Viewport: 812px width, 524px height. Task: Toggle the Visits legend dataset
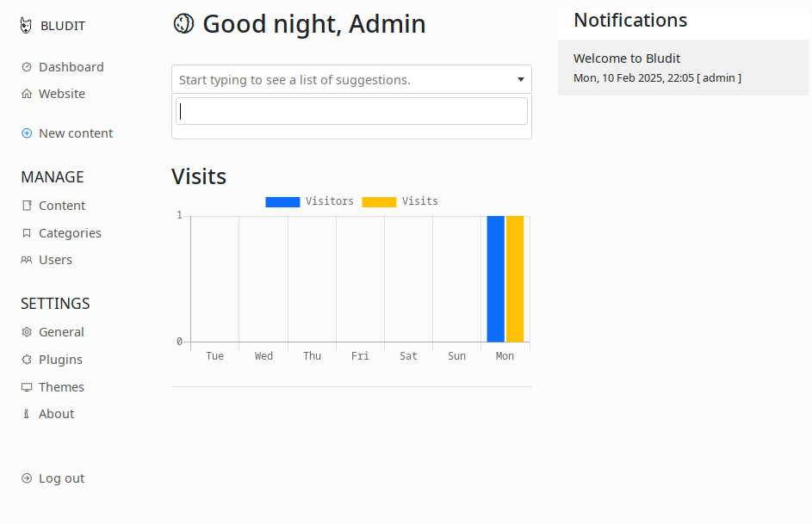click(x=400, y=201)
